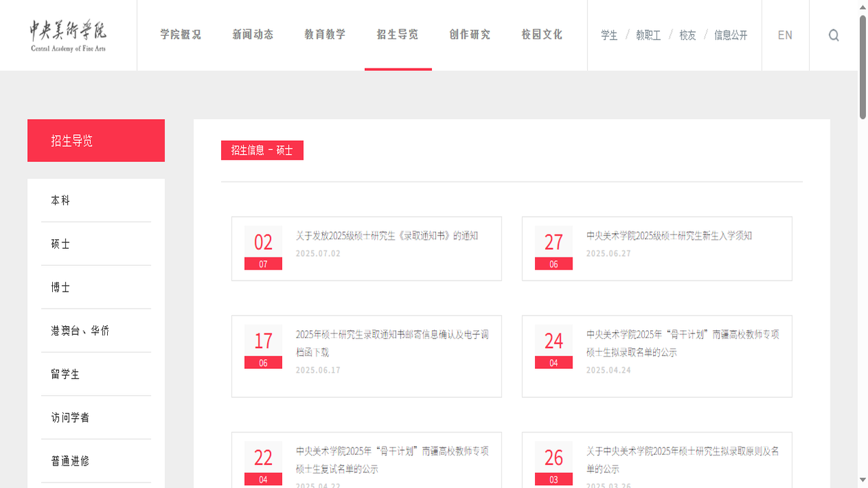Select 本科 in the sidebar
Screen dimensions: 868x488
pyautogui.click(x=60, y=200)
